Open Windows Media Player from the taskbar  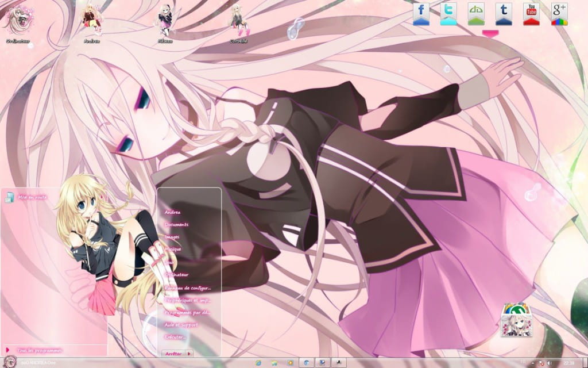pyautogui.click(x=291, y=363)
